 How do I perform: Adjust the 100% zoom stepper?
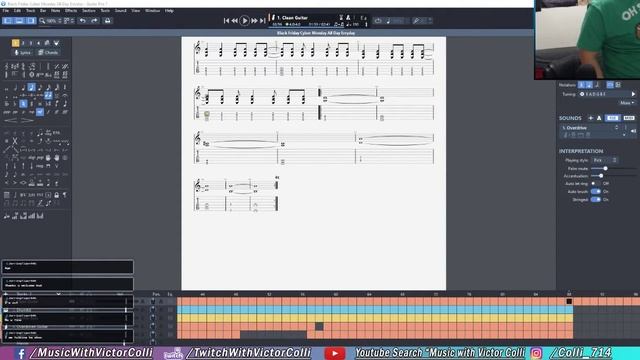(60, 20)
